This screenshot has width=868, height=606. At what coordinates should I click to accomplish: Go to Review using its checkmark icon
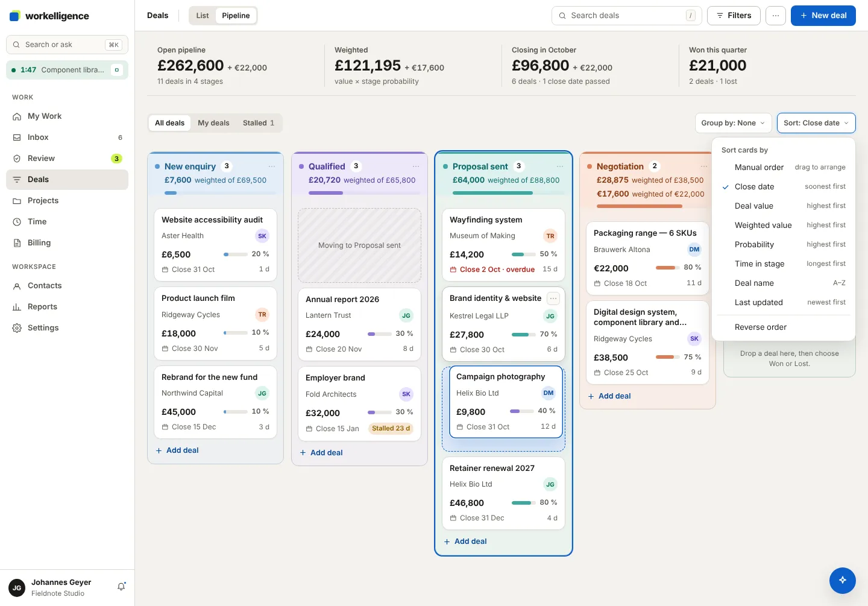pyautogui.click(x=17, y=159)
